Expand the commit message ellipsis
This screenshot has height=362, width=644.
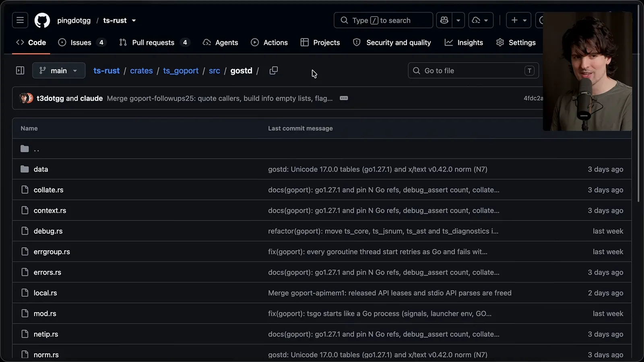tap(344, 98)
